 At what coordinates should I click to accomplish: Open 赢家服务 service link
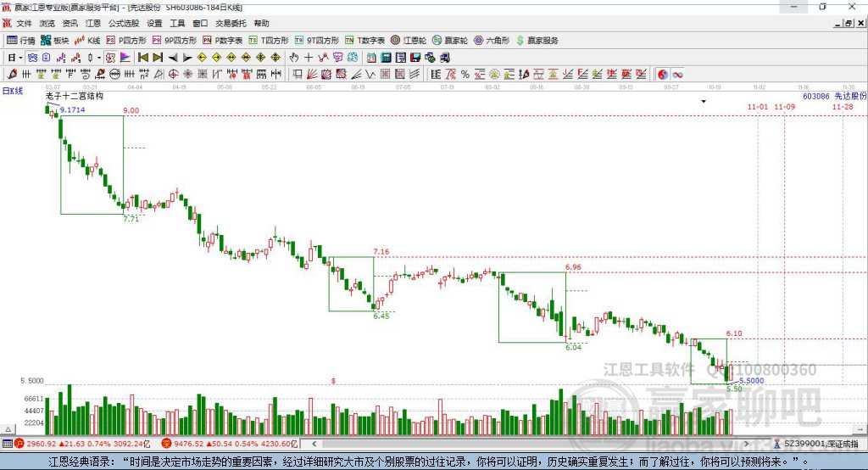point(537,41)
